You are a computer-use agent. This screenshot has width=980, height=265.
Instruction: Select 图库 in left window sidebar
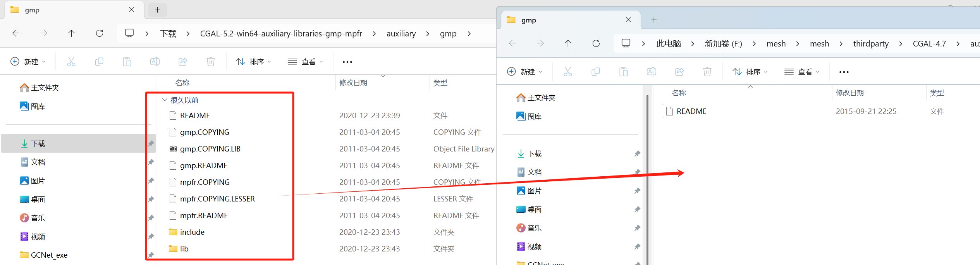pos(33,107)
